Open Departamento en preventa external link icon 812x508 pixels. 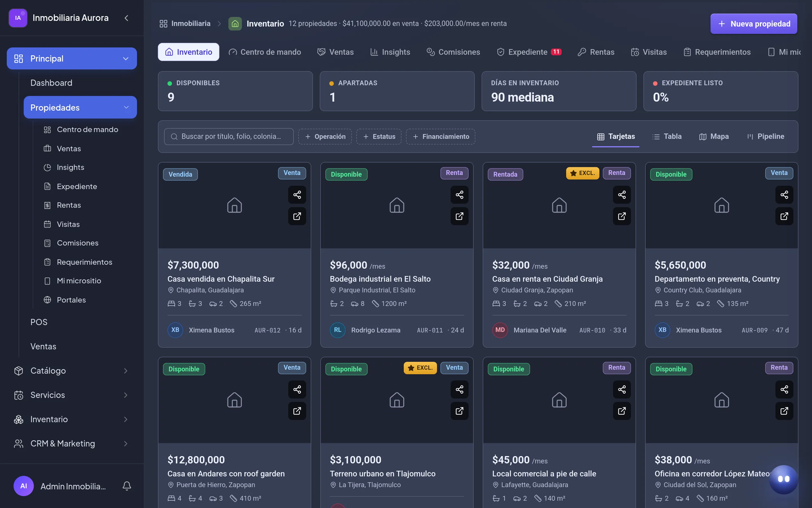[784, 216]
